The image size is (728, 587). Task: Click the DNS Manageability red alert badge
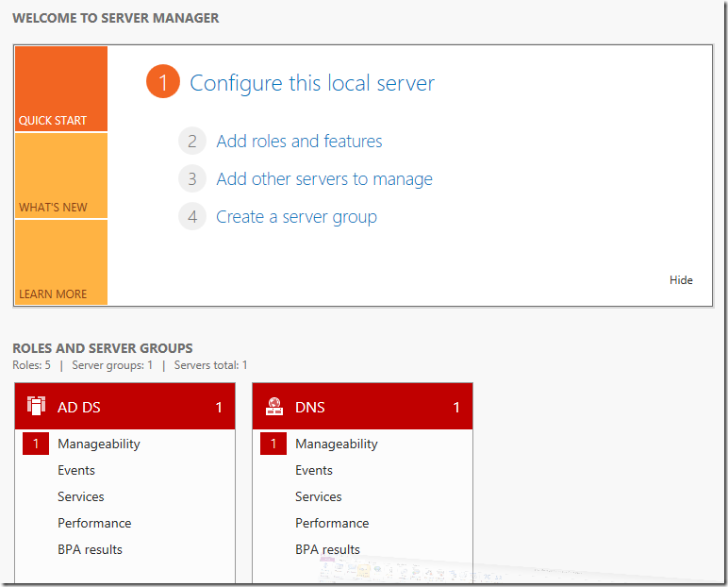point(273,444)
